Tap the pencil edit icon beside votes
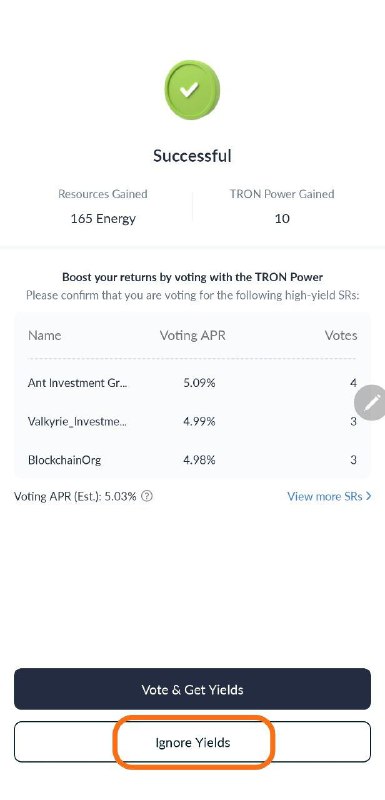This screenshot has height=800, width=385. click(372, 403)
